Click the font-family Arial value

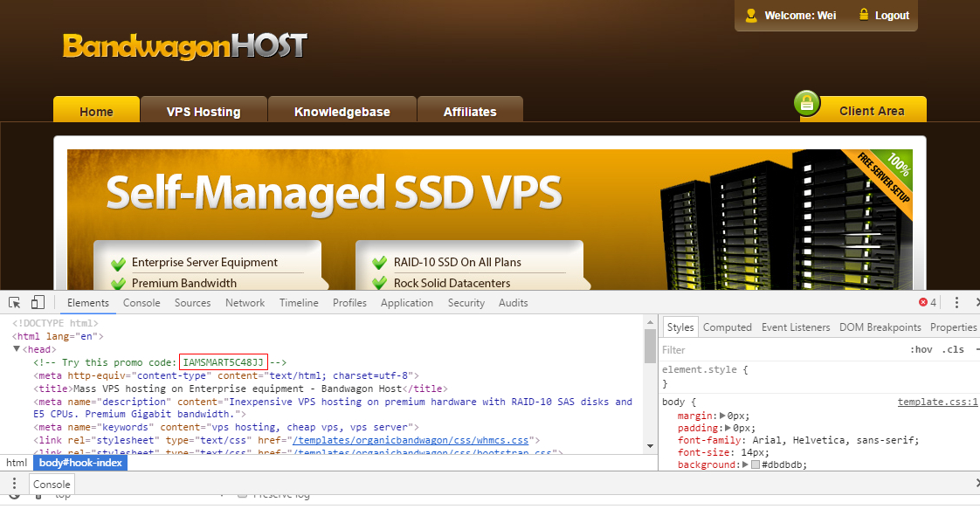[836, 440]
